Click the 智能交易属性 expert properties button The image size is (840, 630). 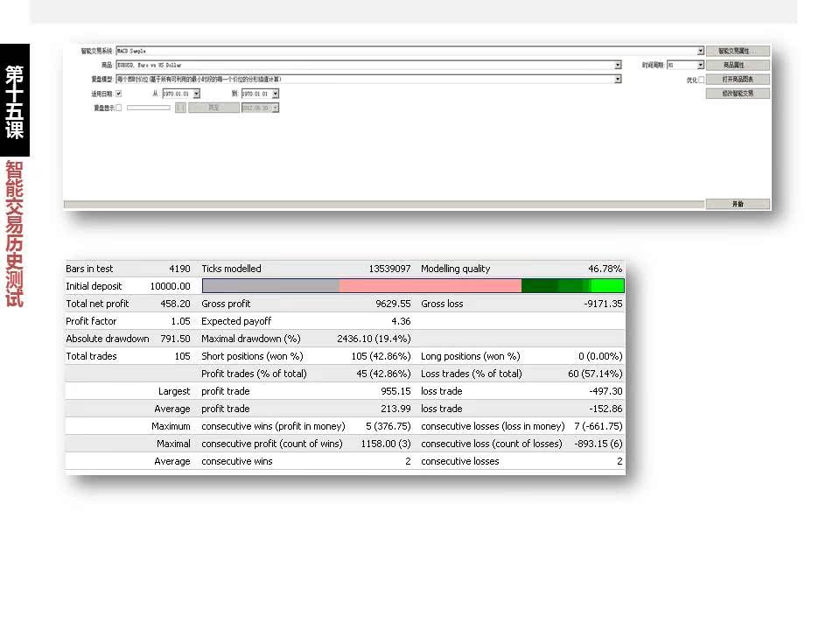pos(738,52)
